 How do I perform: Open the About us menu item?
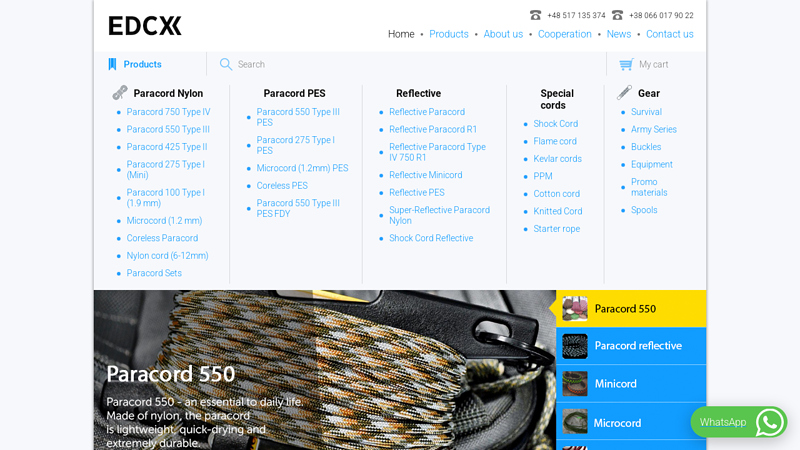click(503, 34)
